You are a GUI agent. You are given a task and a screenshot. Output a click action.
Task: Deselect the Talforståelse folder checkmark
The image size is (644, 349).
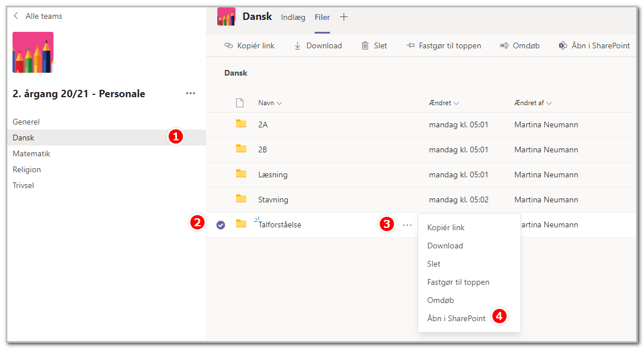[221, 225]
